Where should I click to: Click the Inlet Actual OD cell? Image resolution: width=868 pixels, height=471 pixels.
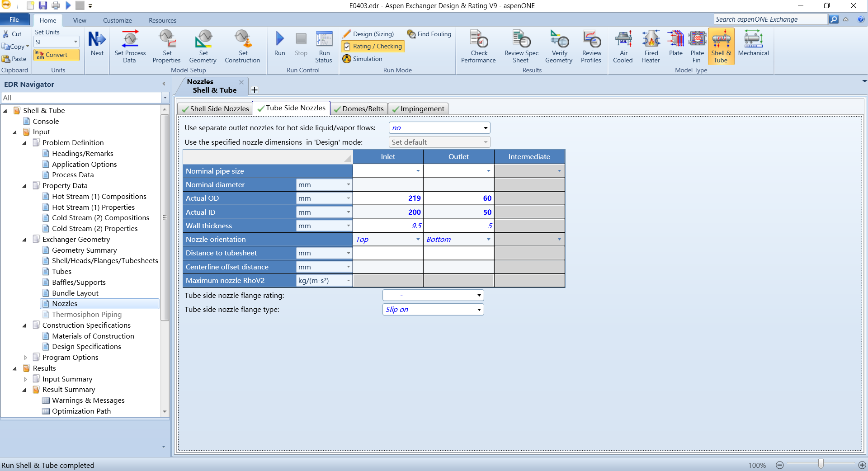(x=388, y=198)
